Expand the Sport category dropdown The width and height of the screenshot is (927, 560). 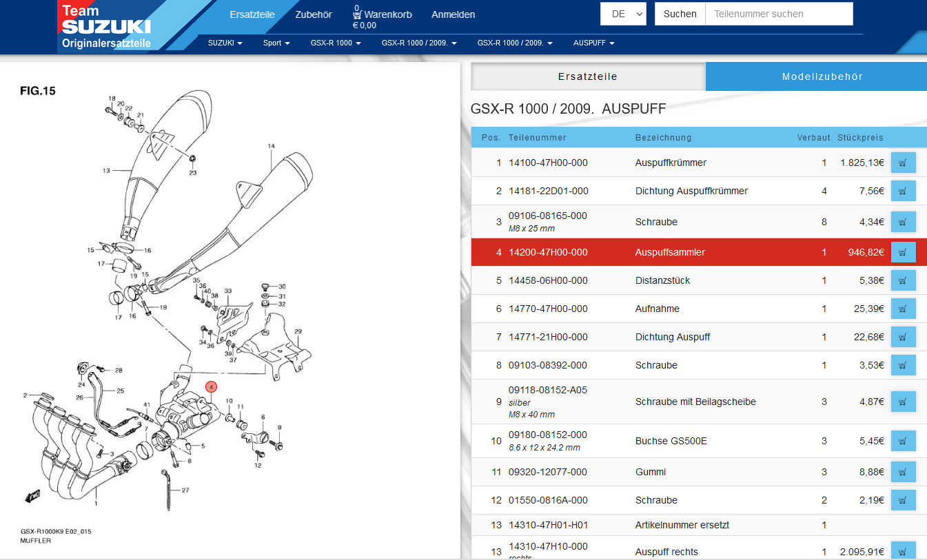click(276, 43)
